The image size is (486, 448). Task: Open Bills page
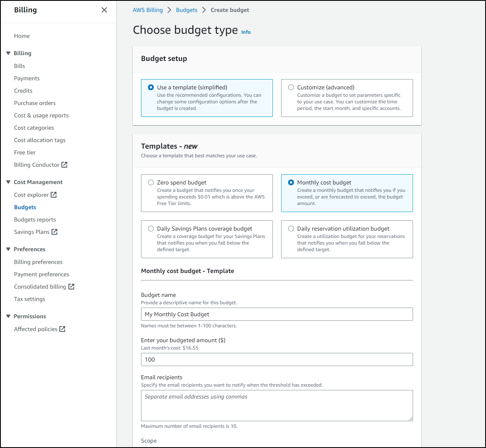19,66
